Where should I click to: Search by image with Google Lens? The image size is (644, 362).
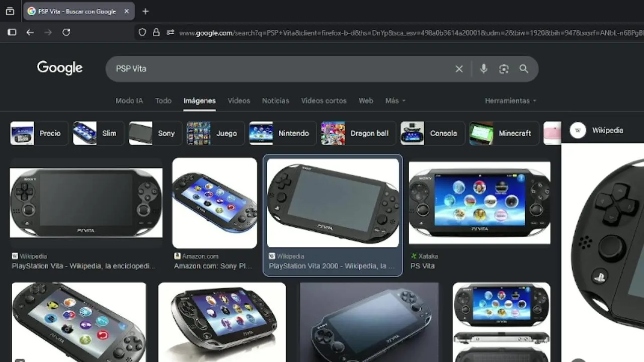coord(504,69)
